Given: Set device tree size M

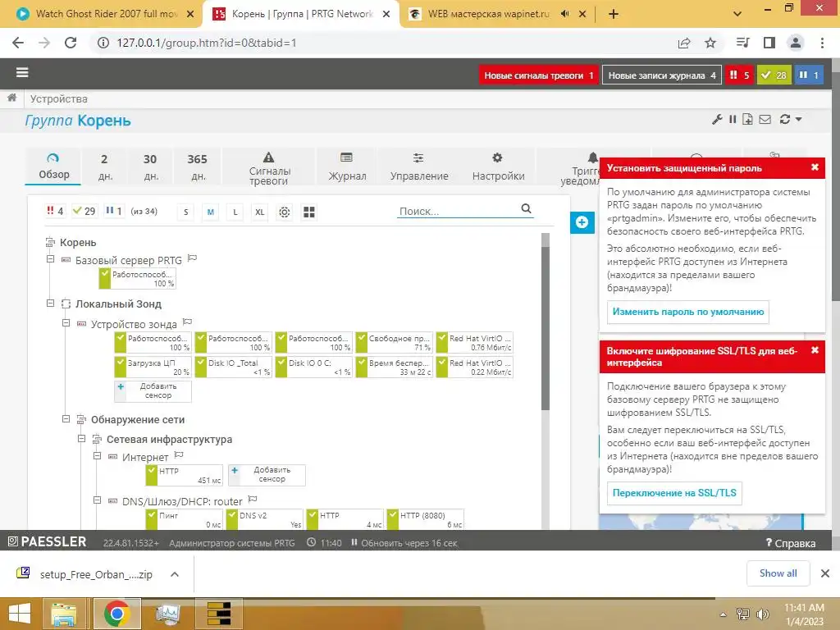Looking at the screenshot, I should (211, 212).
